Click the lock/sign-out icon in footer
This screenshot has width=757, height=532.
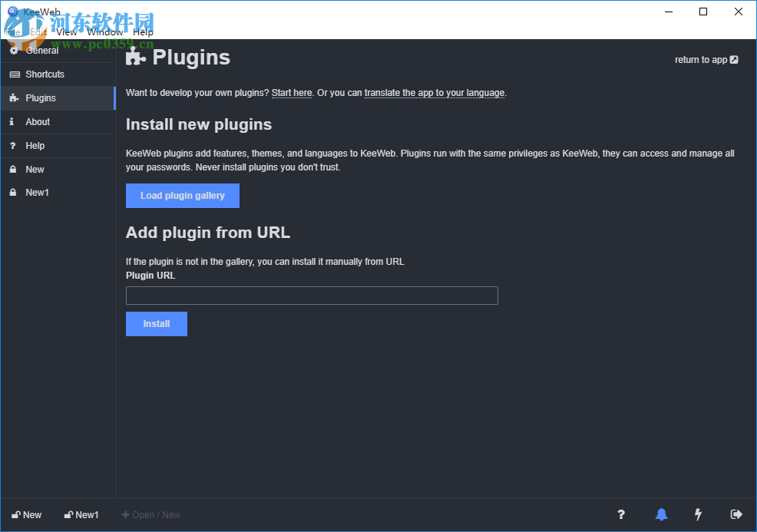(x=736, y=514)
